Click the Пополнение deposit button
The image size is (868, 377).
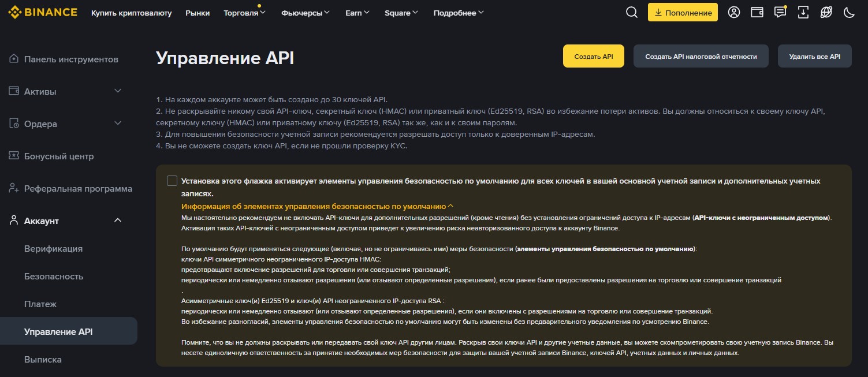point(683,12)
